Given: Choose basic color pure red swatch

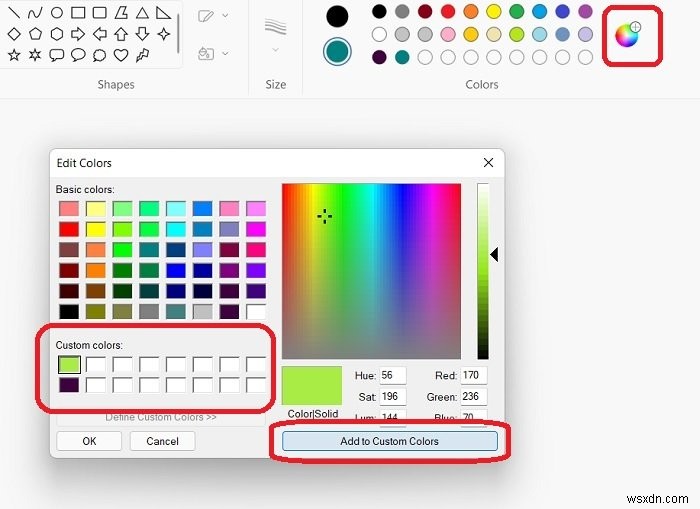Looking at the screenshot, I should coord(69,229).
